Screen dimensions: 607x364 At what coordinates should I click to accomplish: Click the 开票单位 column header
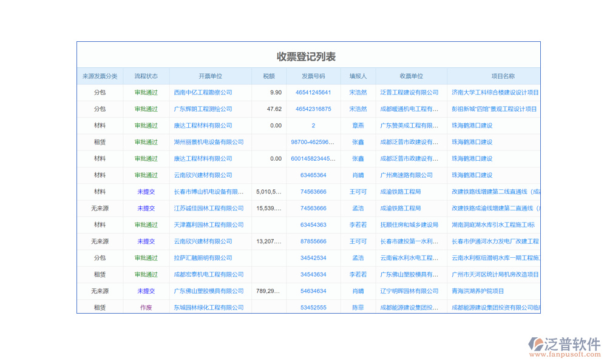(210, 76)
